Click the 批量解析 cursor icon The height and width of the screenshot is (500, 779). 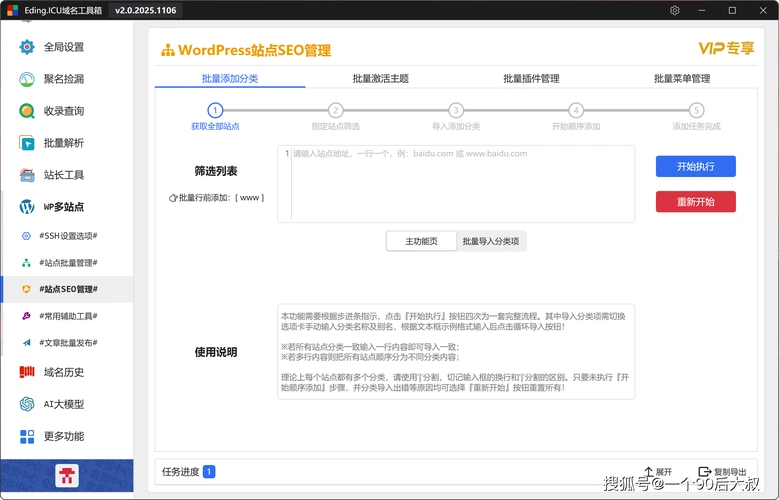[x=27, y=143]
